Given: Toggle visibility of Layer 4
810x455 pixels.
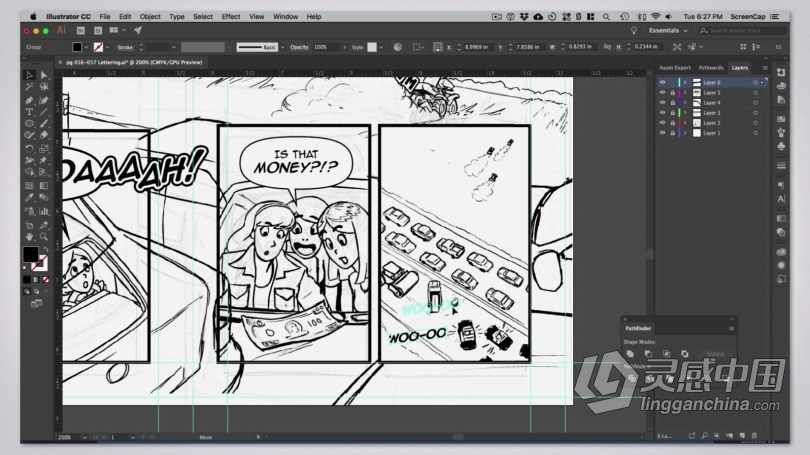Looking at the screenshot, I should click(x=662, y=103).
